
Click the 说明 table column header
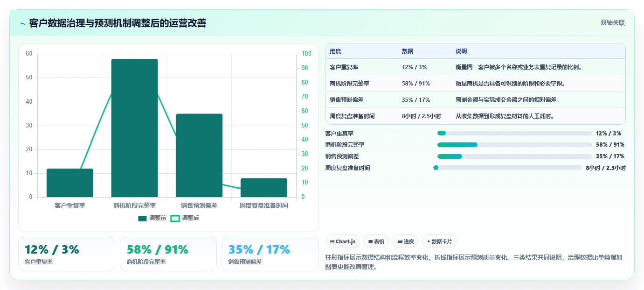click(461, 51)
